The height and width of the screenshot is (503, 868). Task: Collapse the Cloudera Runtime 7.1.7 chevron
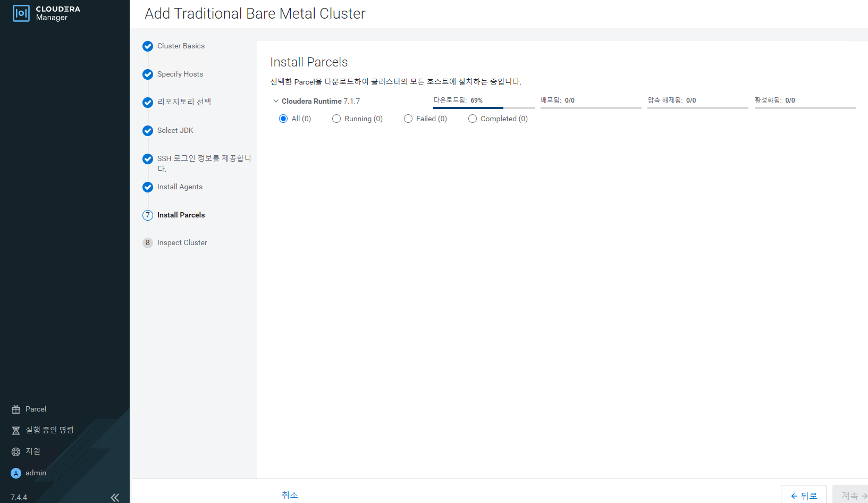275,101
